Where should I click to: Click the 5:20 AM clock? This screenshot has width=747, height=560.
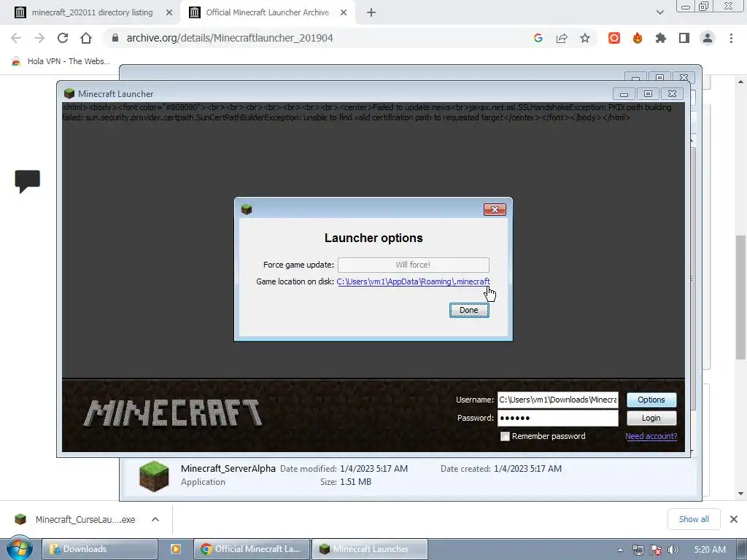(710, 550)
